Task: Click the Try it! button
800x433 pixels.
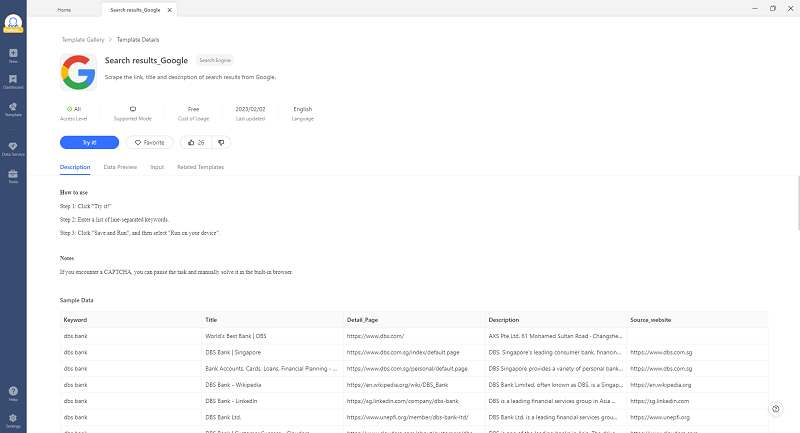Action: click(x=89, y=143)
